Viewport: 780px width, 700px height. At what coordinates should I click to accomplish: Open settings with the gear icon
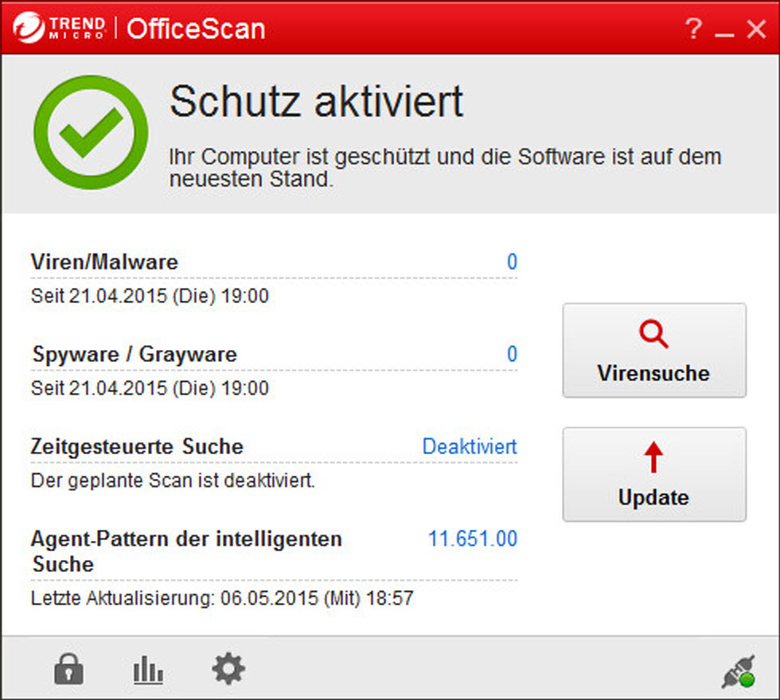228,670
